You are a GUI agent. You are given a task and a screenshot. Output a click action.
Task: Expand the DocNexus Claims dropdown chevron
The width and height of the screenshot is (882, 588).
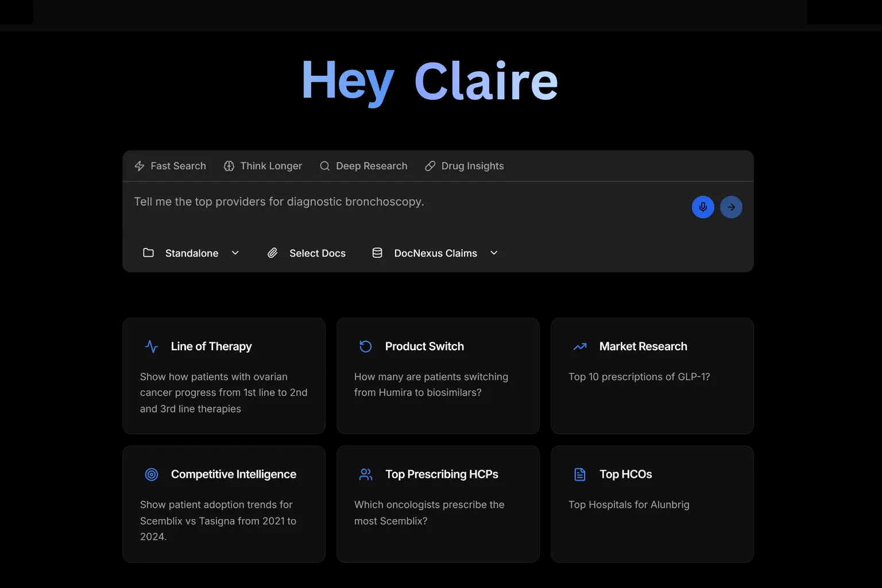coord(494,253)
